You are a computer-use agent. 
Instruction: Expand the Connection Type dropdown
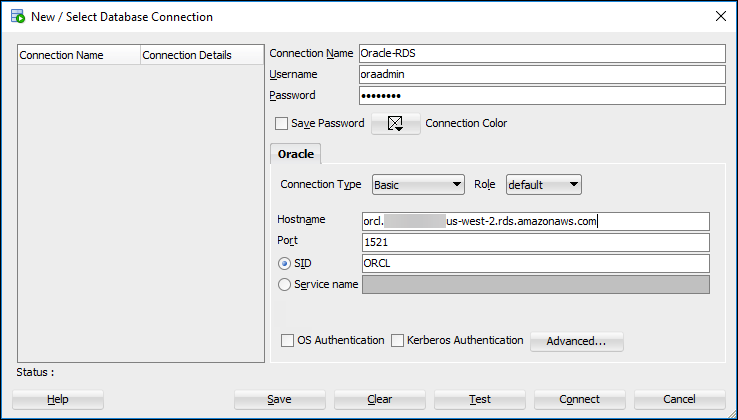[417, 184]
